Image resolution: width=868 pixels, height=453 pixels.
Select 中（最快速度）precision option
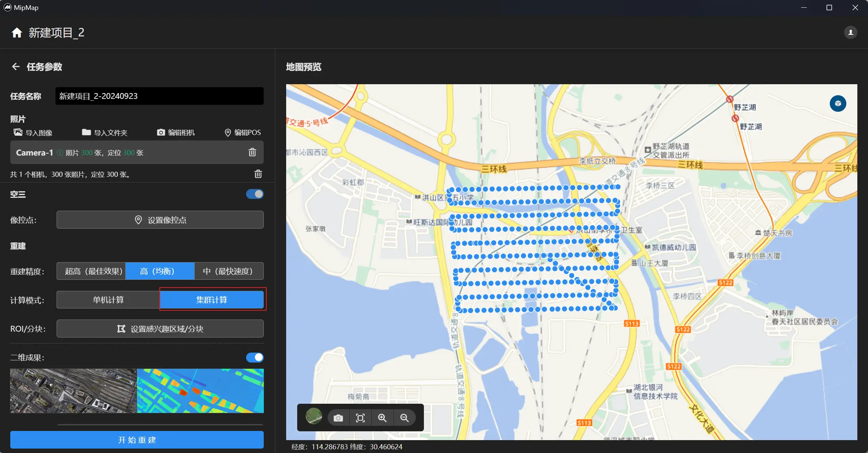click(228, 271)
